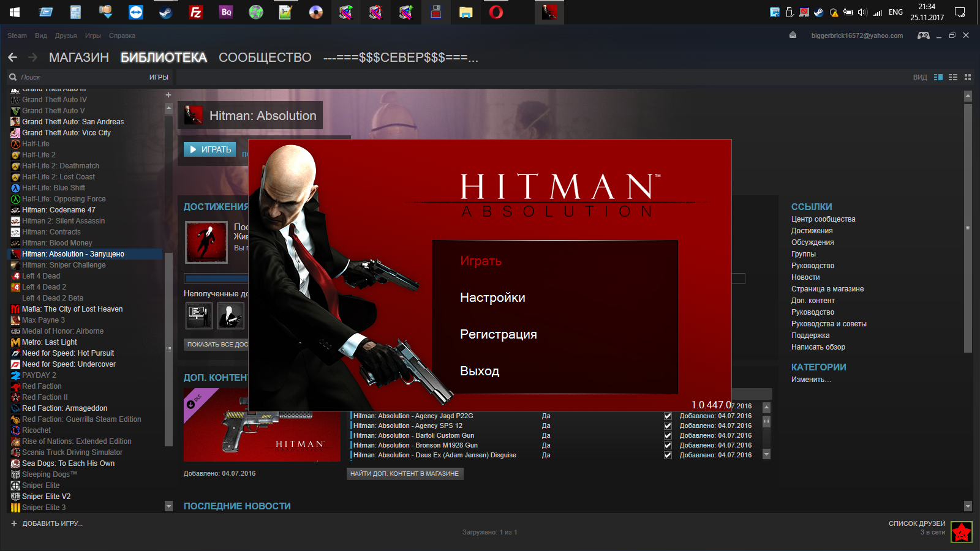
Task: Open Написать обзор link
Action: coord(818,347)
